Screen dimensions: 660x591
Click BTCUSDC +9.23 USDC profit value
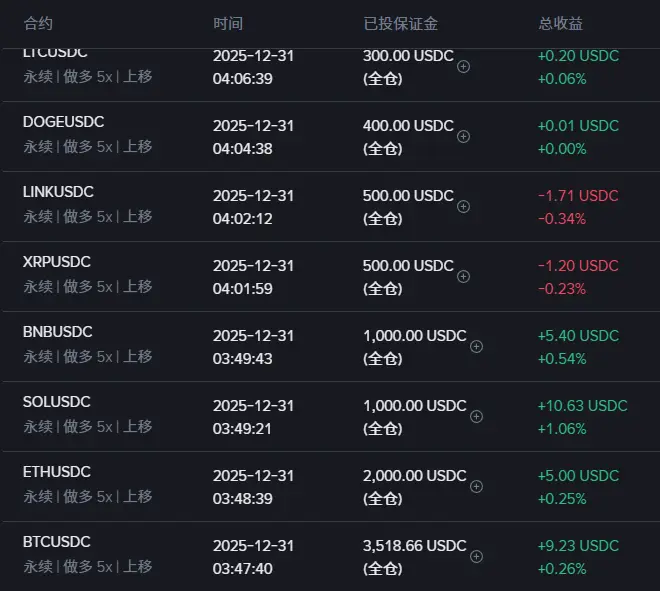[579, 546]
